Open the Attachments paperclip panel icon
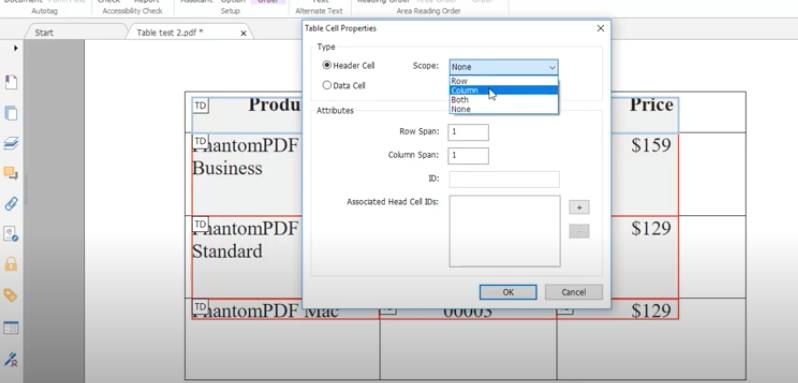Screen dimensions: 798x383 coord(11,204)
